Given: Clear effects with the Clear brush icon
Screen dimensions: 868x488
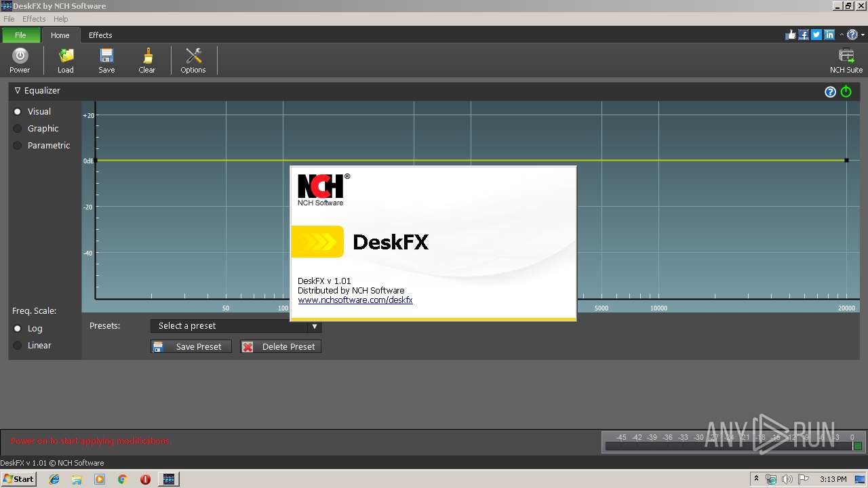Looking at the screenshot, I should coord(147,60).
